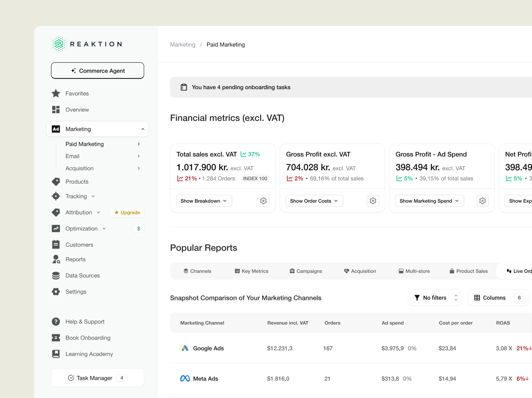Screen dimensions: 532x398
Task: Open the Overview dashboard icon
Action: [x=56, y=110]
